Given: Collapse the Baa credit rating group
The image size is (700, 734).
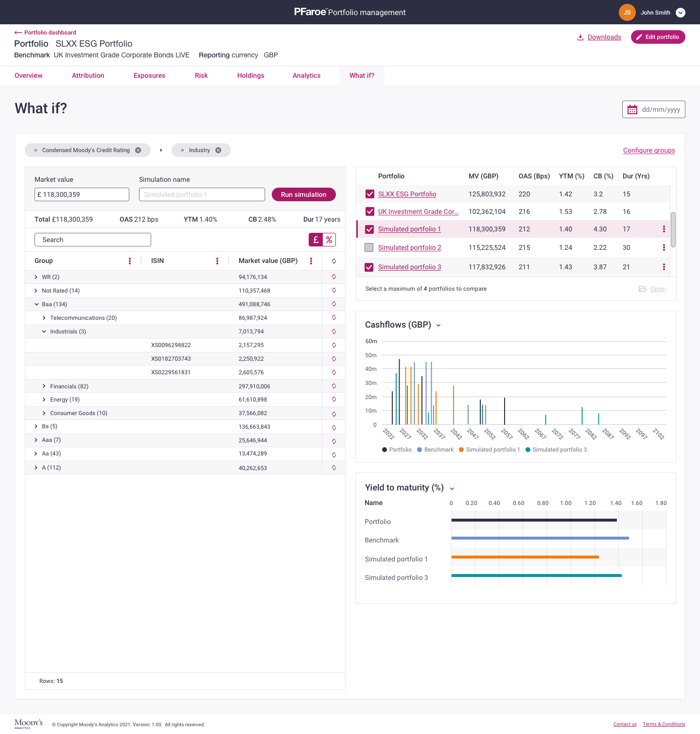Looking at the screenshot, I should [36, 304].
